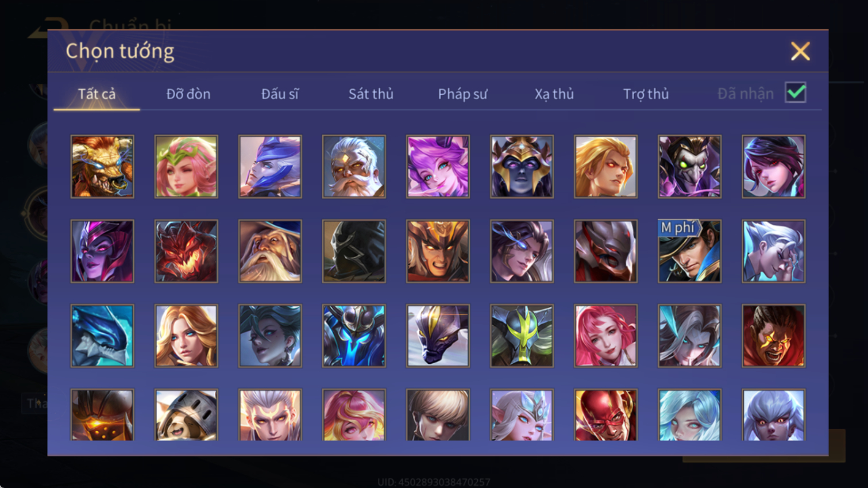Choose the red fiery demon hero

186,251
